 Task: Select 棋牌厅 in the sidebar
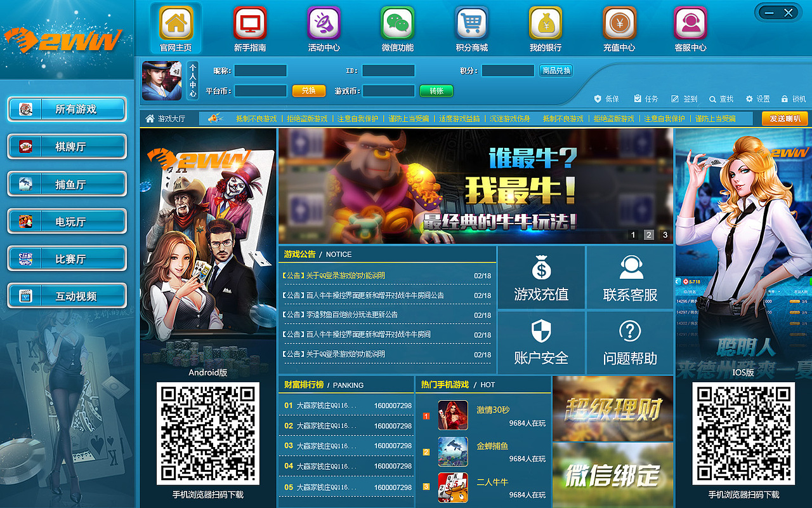[67, 147]
